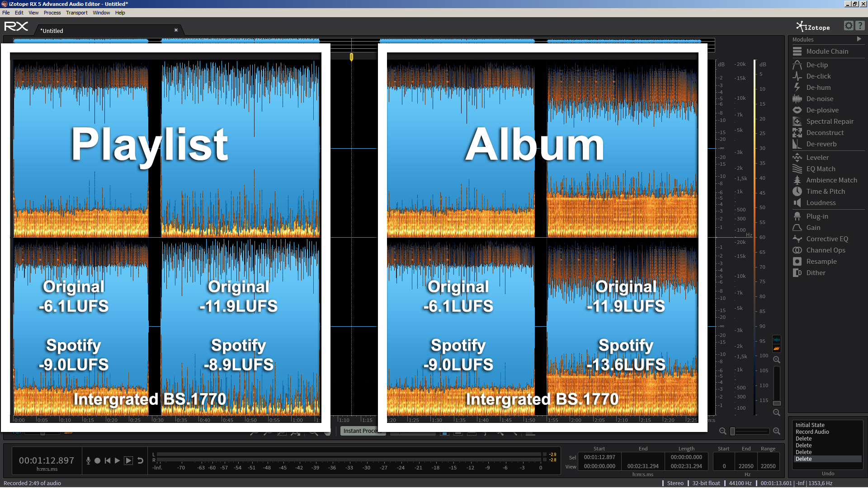Open the Module Chain
868x488 pixels.
[x=827, y=52]
